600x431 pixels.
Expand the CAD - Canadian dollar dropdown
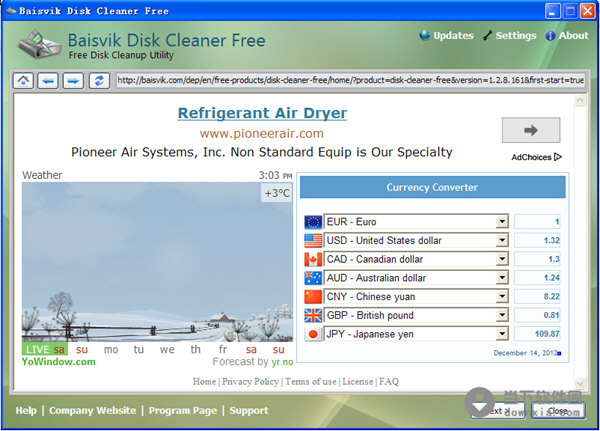click(502, 259)
